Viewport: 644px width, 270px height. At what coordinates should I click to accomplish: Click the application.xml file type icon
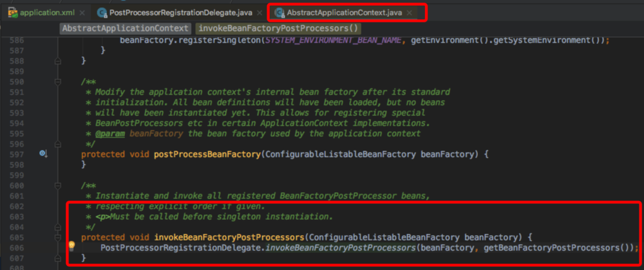(13, 13)
